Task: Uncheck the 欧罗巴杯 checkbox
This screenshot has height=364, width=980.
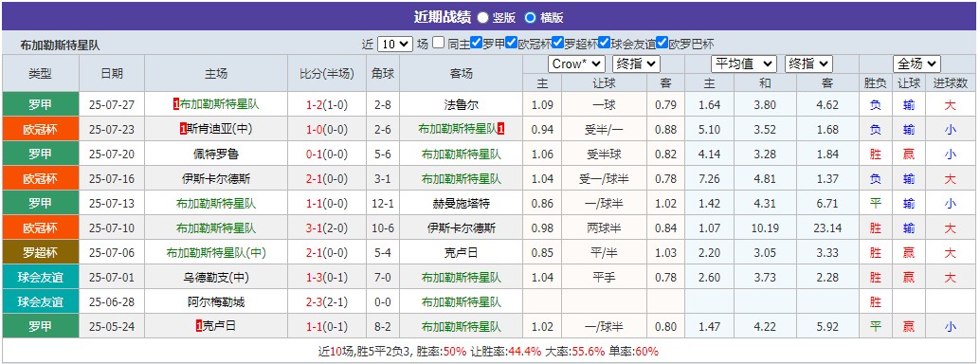Action: [662, 44]
